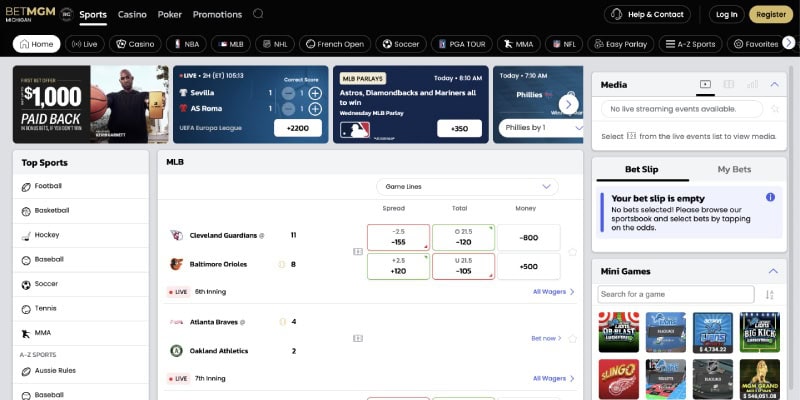Click Bet now for Braves game
Screen dimensions: 800x400
pyautogui.click(x=546, y=338)
